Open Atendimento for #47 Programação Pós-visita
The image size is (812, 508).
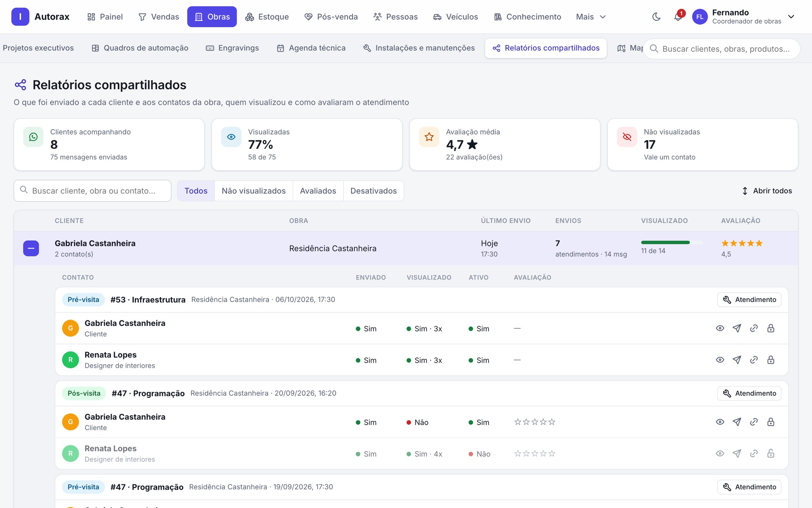749,393
